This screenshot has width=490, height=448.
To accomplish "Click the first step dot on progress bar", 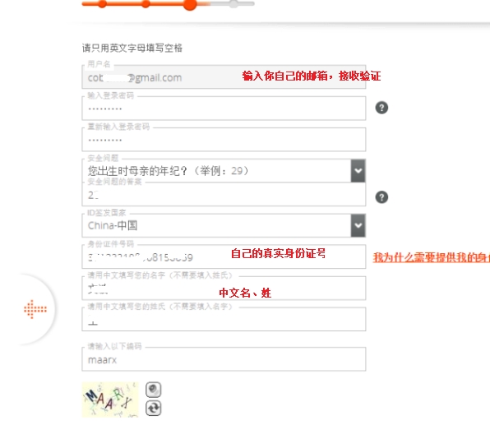I will click(x=102, y=4).
